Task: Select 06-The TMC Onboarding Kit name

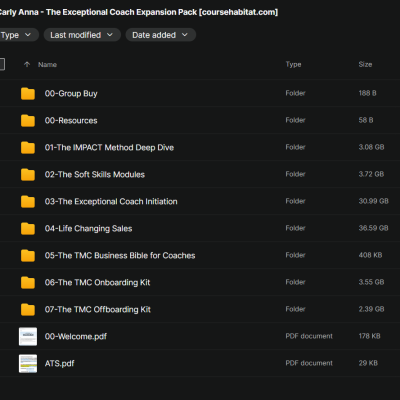Action: (97, 283)
